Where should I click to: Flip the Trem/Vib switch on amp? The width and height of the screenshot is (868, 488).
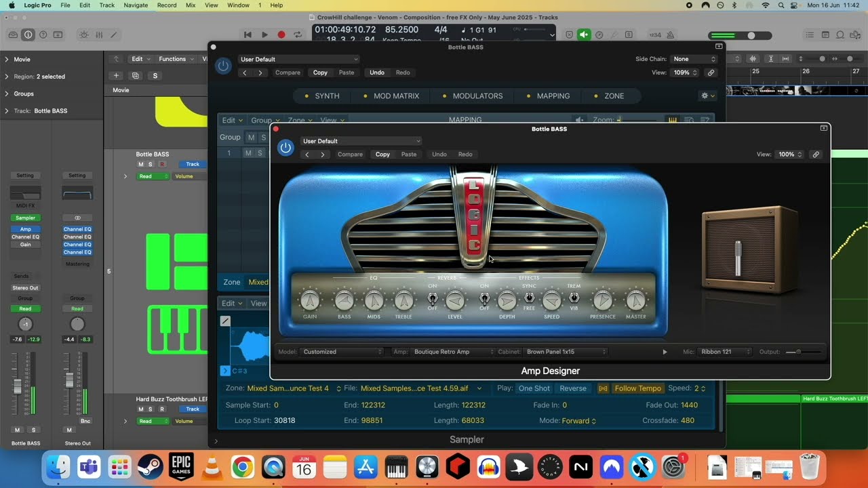[574, 298]
